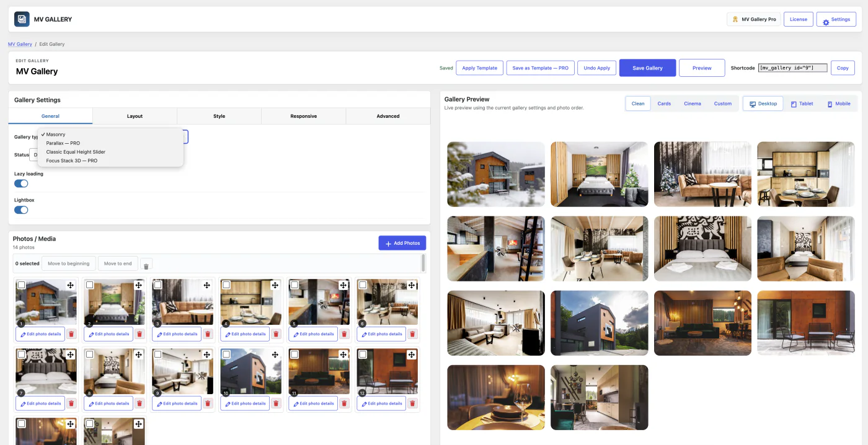Image resolution: width=868 pixels, height=445 pixels.
Task: Delete photo number 7
Action: (x=71, y=403)
